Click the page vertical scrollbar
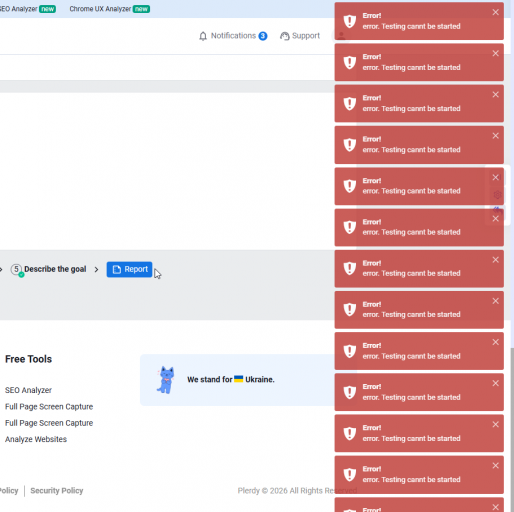The width and height of the screenshot is (514, 512). point(512,429)
